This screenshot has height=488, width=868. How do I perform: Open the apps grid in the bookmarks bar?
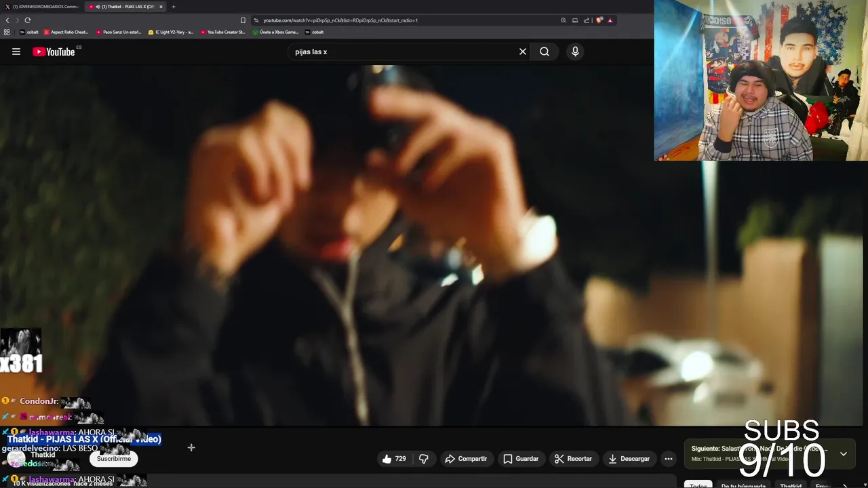click(x=7, y=32)
